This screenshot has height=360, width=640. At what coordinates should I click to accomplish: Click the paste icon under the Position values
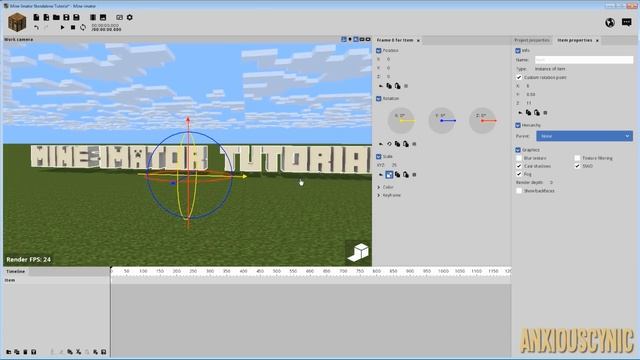(398, 86)
